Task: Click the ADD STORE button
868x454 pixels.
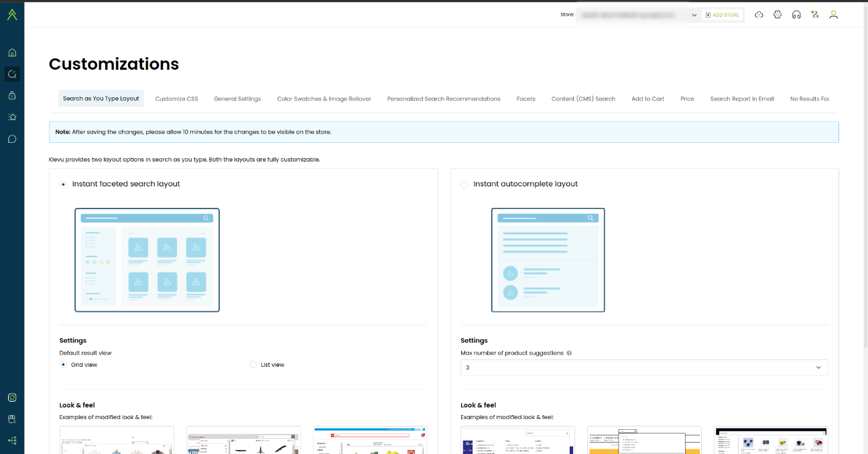Action: [722, 15]
